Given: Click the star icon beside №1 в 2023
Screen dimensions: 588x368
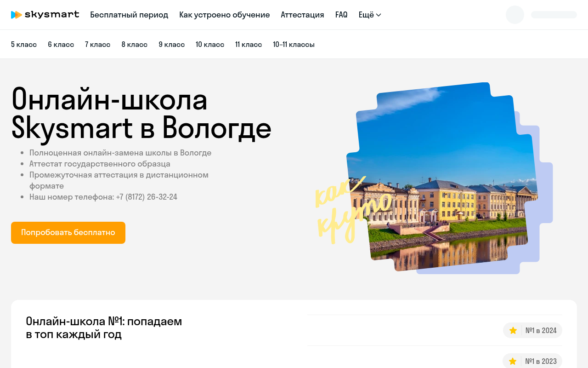Looking at the screenshot, I should [513, 361].
